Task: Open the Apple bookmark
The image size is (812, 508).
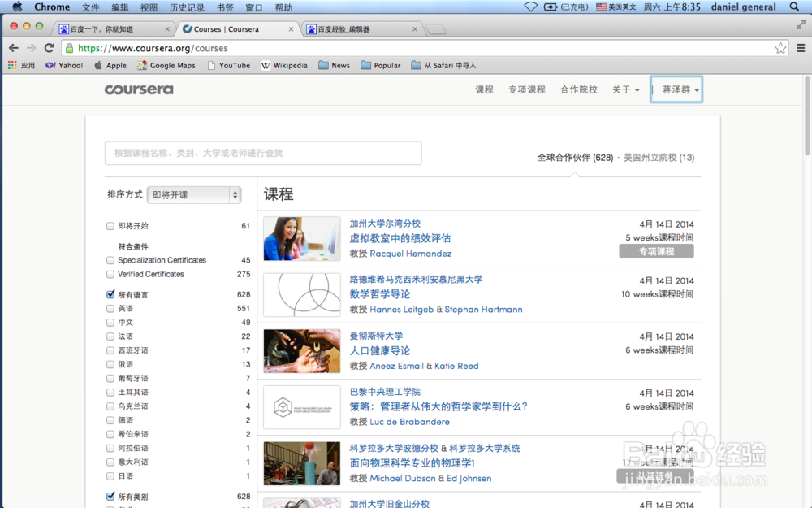Action: [110, 65]
